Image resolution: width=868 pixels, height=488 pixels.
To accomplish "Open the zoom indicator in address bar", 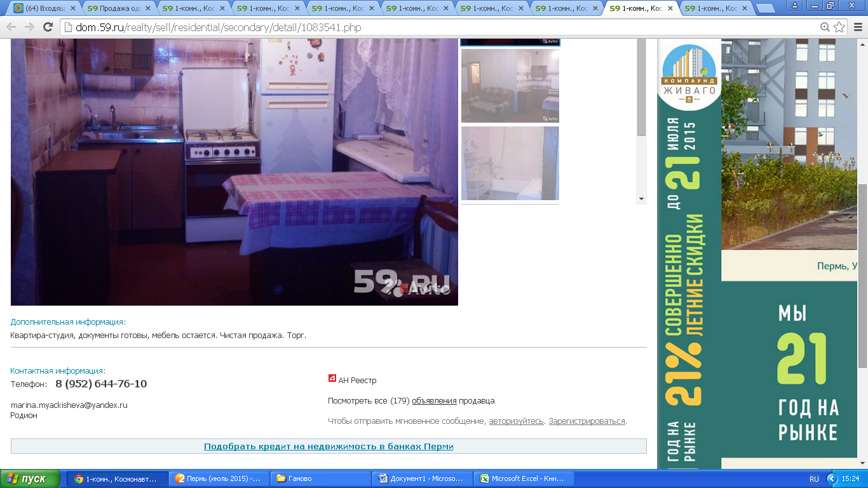I will pos(825,27).
